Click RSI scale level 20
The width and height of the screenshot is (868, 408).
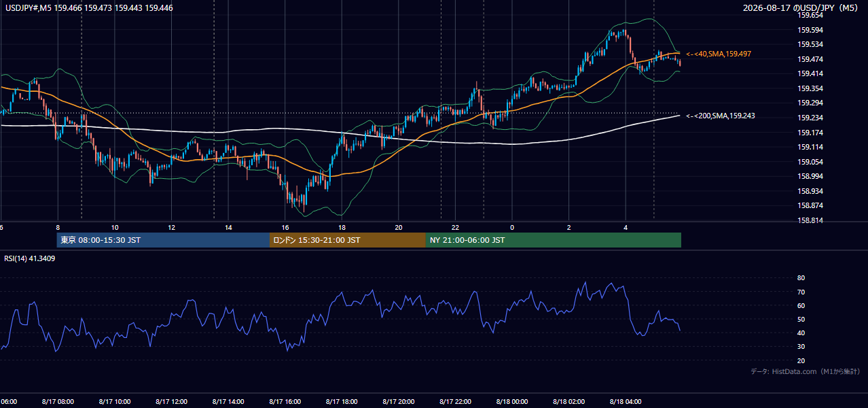(801, 360)
